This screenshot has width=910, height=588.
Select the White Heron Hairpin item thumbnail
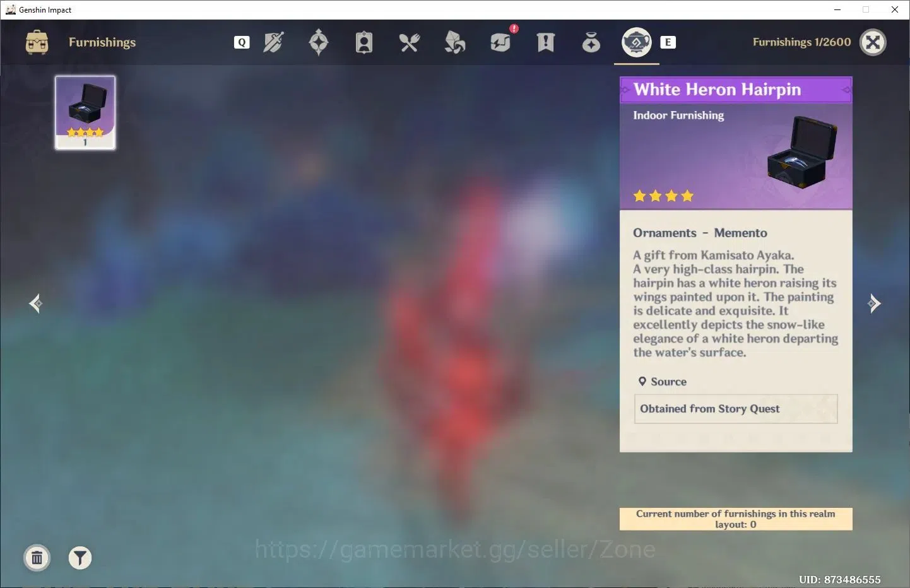pyautogui.click(x=85, y=112)
